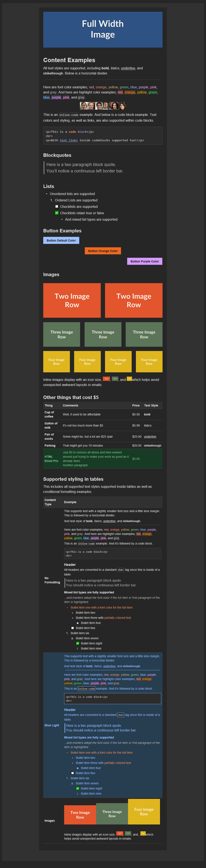Click the last face avatar in the portrait strip
This screenshot has width=206, height=868.
[x=122, y=106]
